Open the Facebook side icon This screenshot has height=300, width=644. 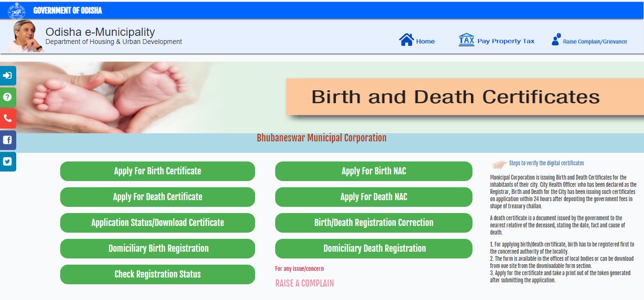tap(8, 140)
